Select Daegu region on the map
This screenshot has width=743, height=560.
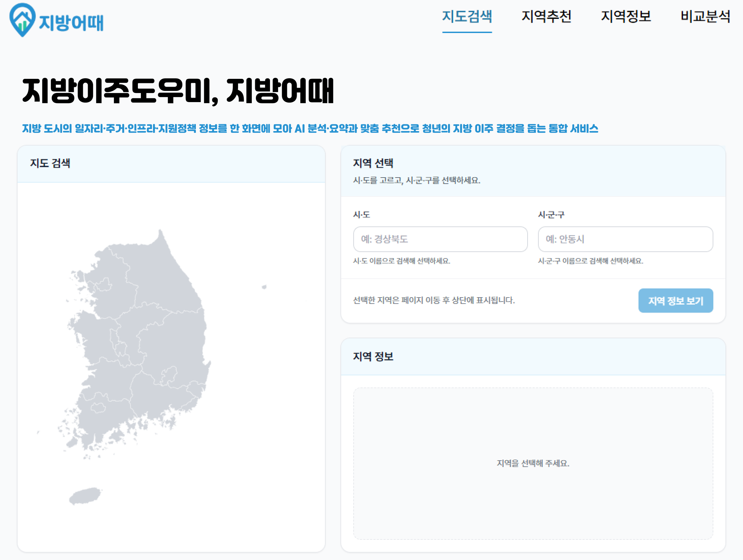[169, 374]
